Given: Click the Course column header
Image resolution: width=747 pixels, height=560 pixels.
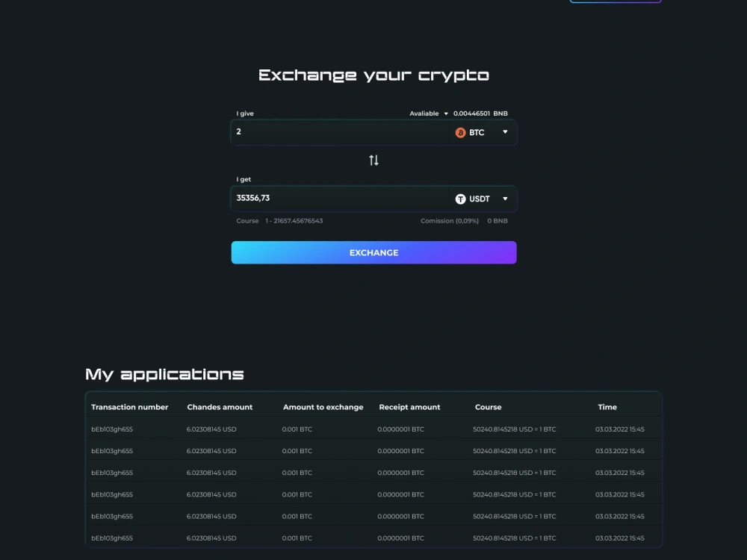Looking at the screenshot, I should pyautogui.click(x=489, y=407).
